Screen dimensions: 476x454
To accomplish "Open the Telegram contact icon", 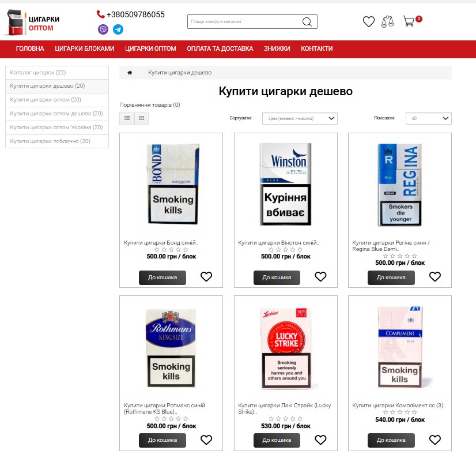I will click(118, 29).
